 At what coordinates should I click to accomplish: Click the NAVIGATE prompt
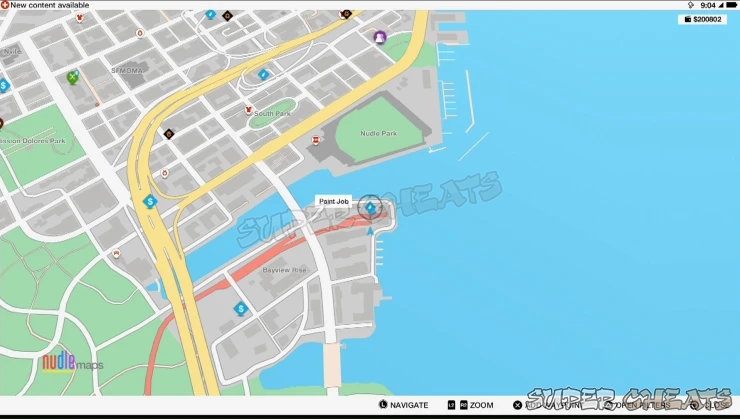pyautogui.click(x=409, y=405)
